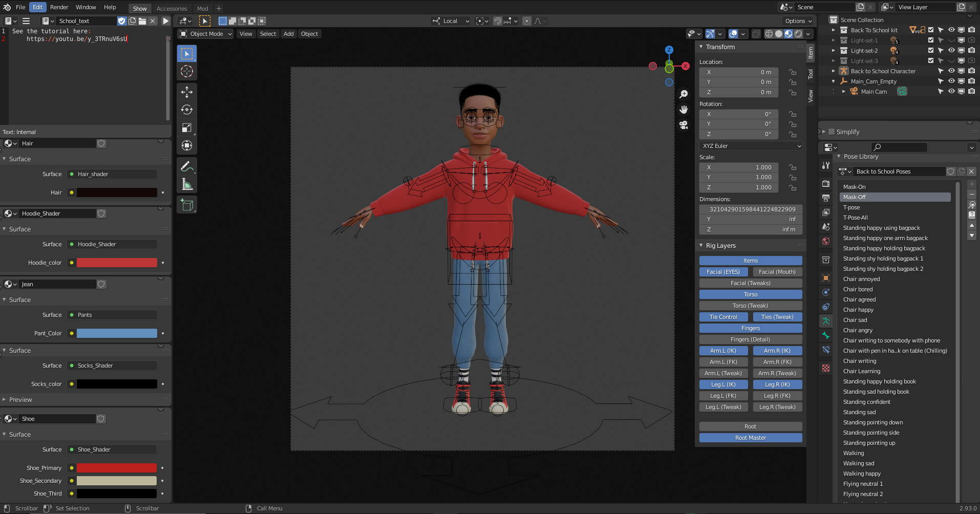980x514 pixels.
Task: Select the Move tool in viewport toolbar
Action: (187, 92)
